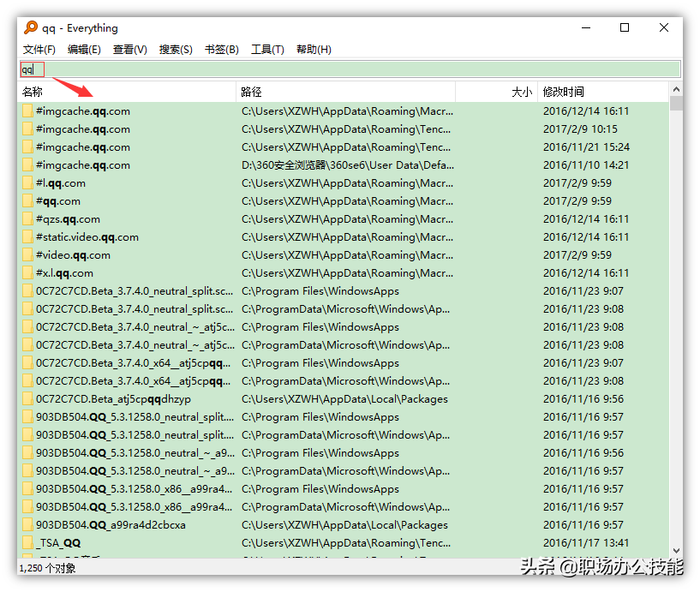Viewport: 700px width, 592px height.
Task: Click the Local\Packages path of 903DB504.QQ_a99ra4d2cbcxa
Action: pos(344,524)
